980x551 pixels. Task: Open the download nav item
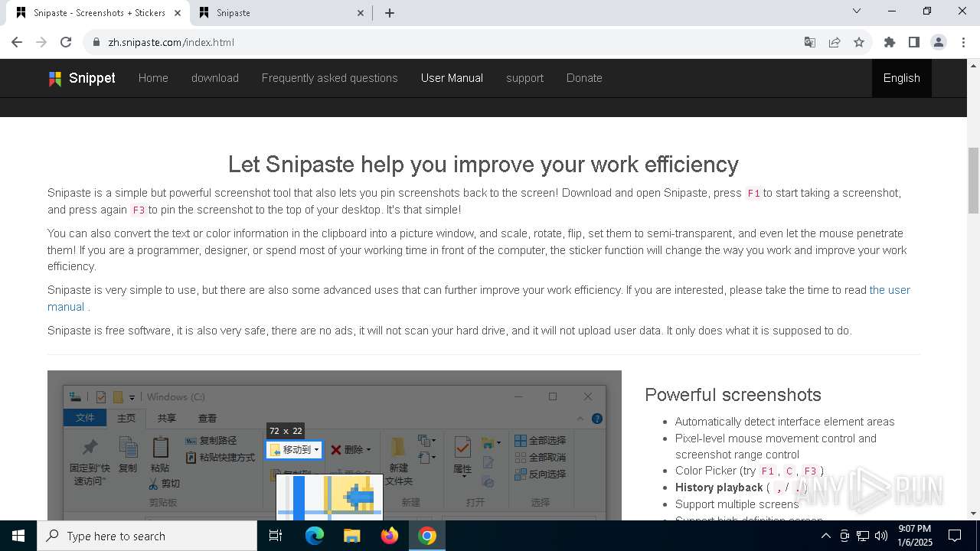[215, 78]
